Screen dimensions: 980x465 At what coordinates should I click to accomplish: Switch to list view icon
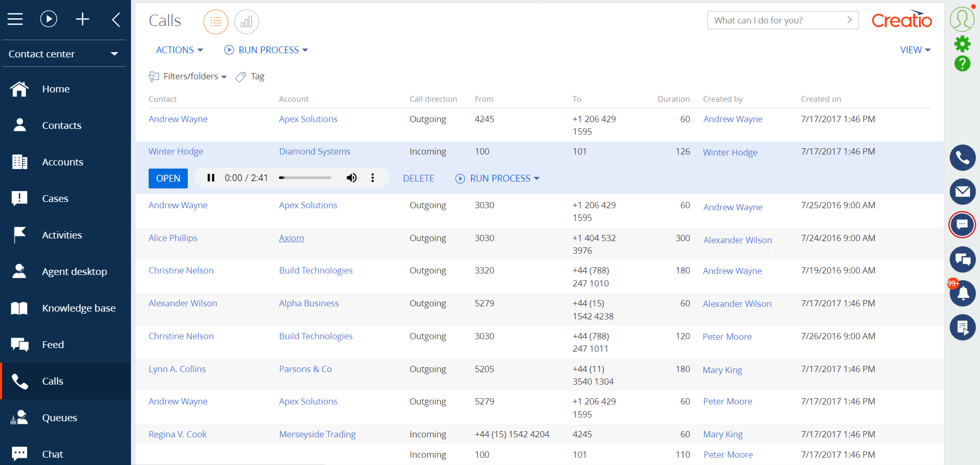pos(215,22)
